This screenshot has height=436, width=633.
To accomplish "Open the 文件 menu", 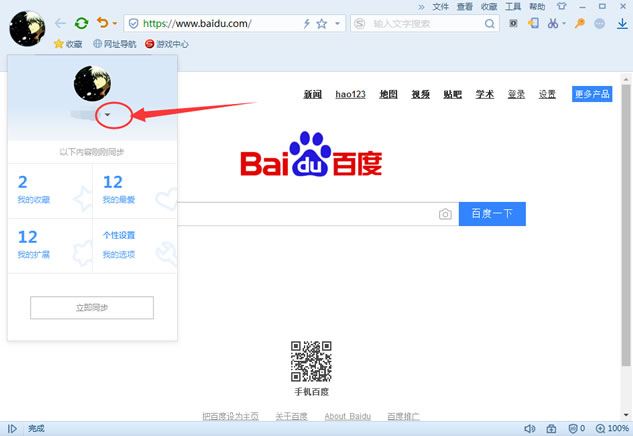I will [440, 7].
